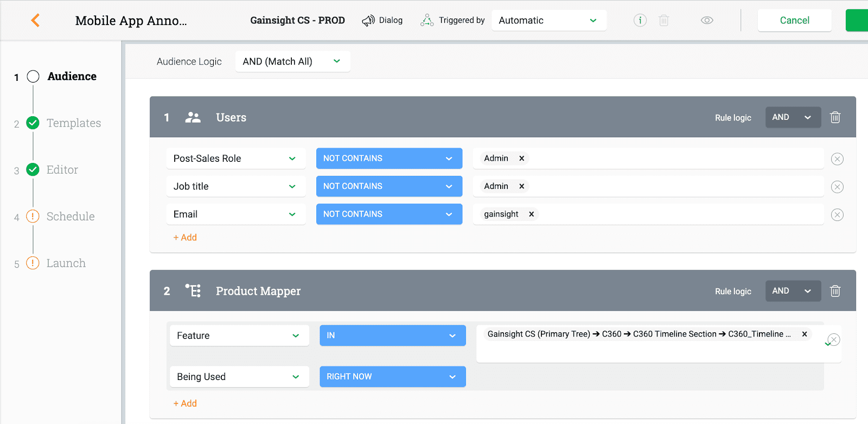Remove the Post-Sales Role condition row
The height and width of the screenshot is (424, 868).
tap(837, 159)
